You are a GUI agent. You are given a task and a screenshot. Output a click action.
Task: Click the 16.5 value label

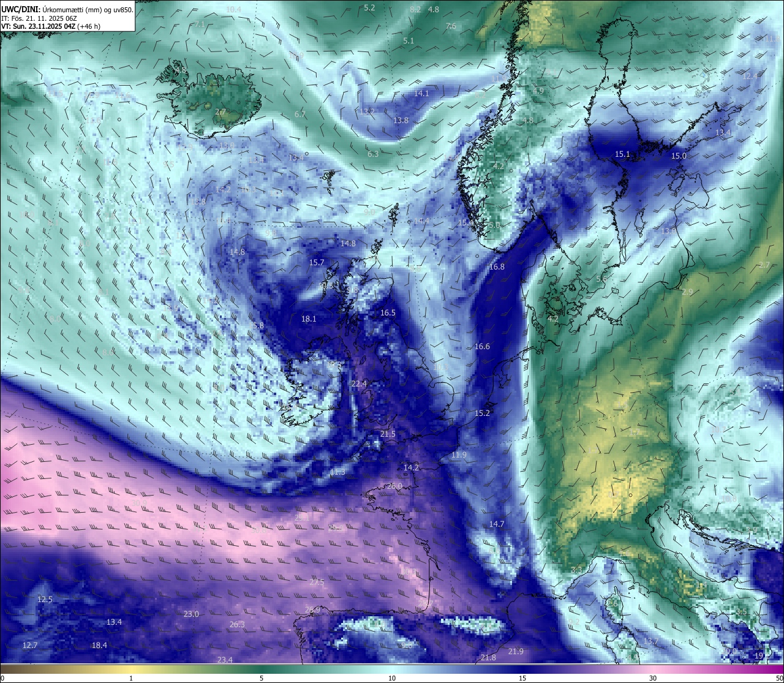[388, 312]
